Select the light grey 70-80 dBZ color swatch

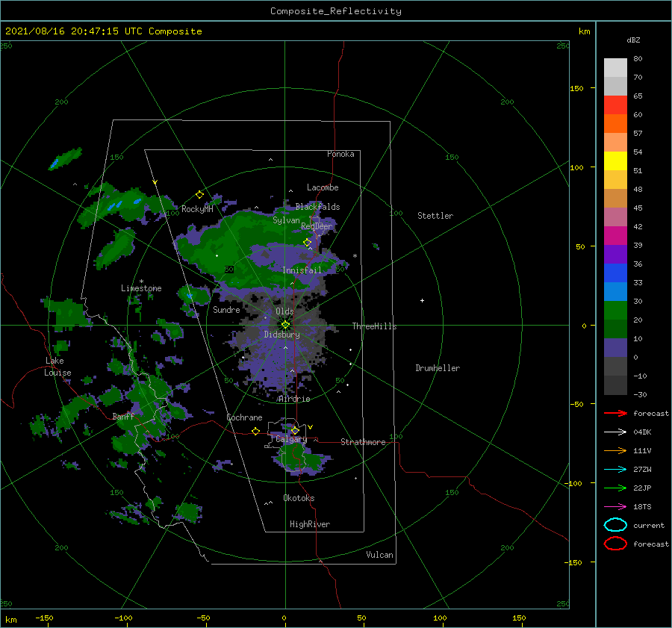pos(615,68)
